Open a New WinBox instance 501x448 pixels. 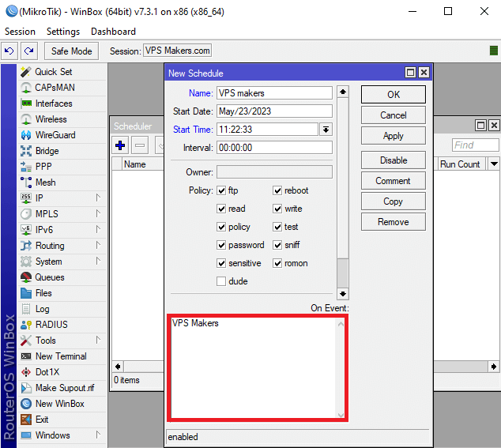point(62,404)
